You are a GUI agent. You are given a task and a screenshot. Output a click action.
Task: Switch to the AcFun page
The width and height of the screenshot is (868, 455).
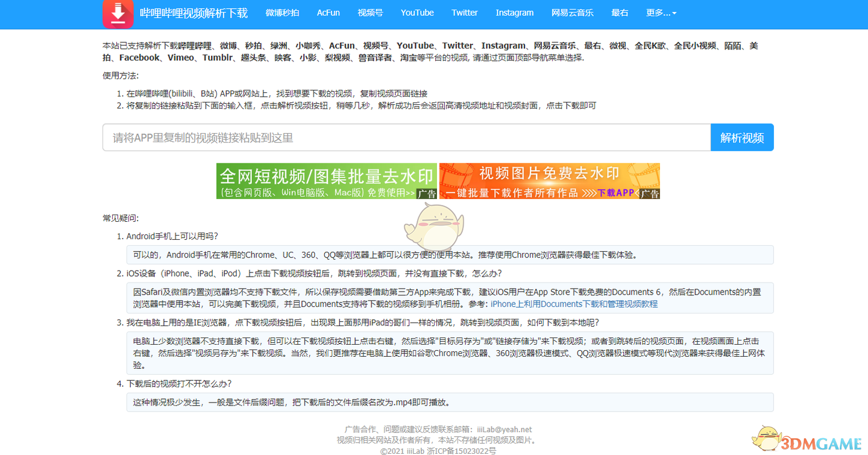329,13
